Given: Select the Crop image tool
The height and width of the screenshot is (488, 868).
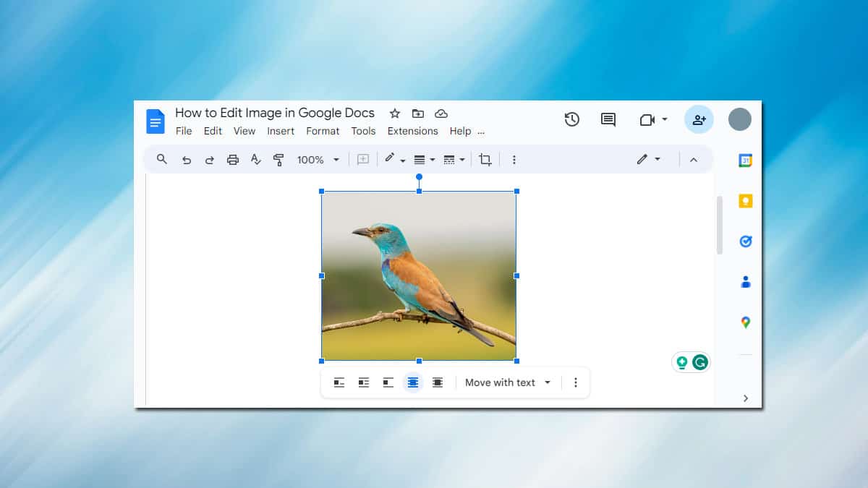Looking at the screenshot, I should click(485, 159).
